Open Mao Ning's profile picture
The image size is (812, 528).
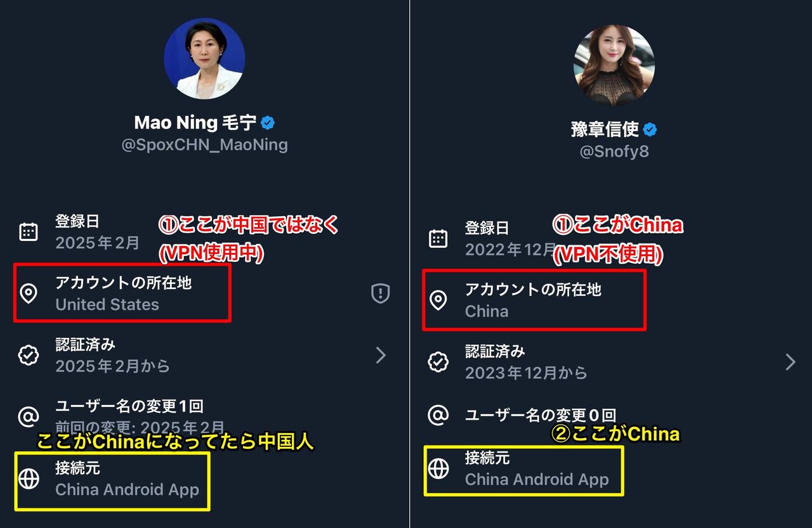tap(204, 58)
